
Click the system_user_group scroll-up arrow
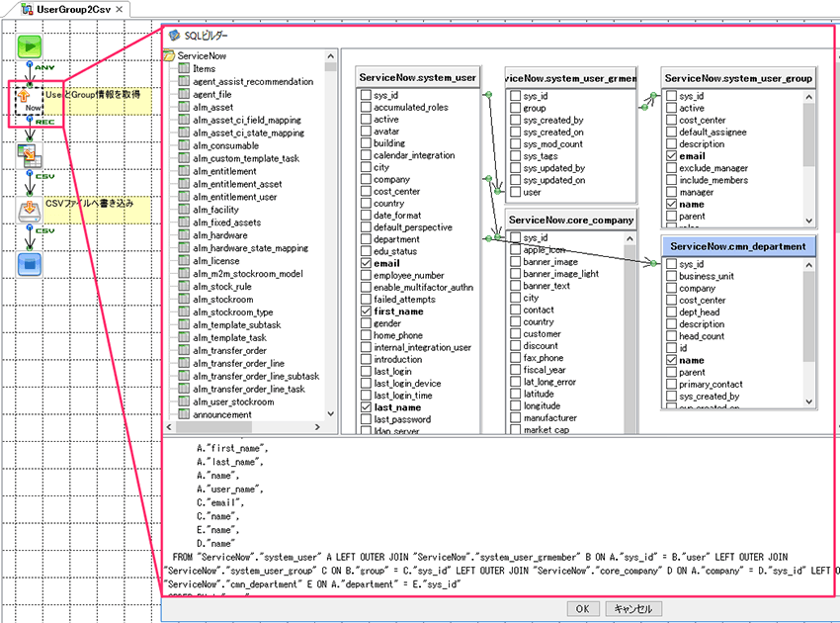(809, 97)
